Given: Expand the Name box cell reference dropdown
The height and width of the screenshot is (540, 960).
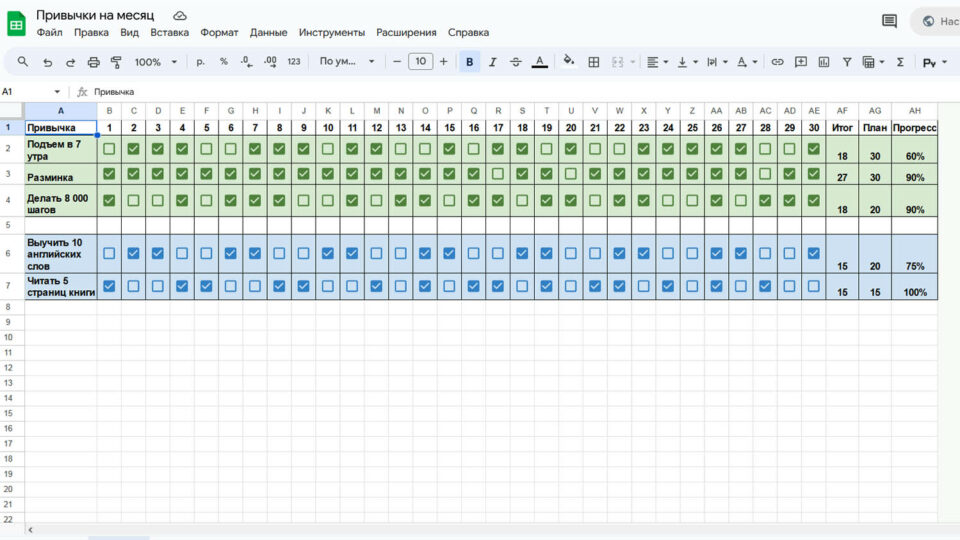Looking at the screenshot, I should 57,92.
